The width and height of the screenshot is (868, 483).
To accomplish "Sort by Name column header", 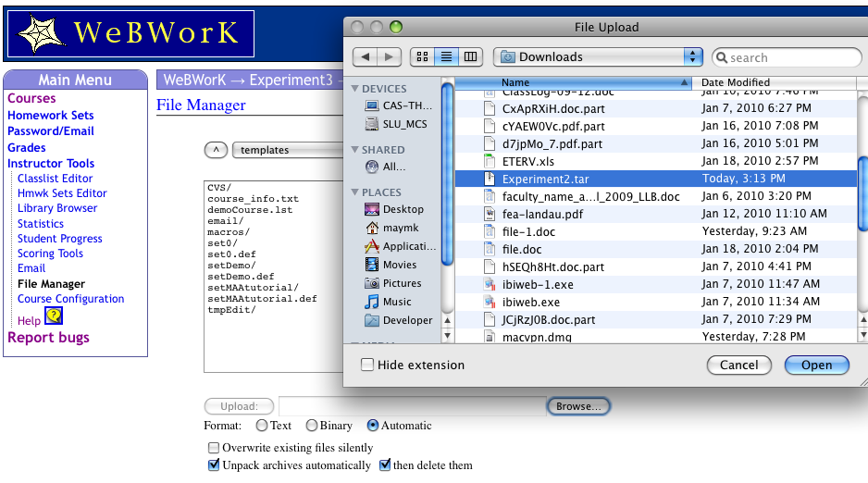I will [x=573, y=82].
